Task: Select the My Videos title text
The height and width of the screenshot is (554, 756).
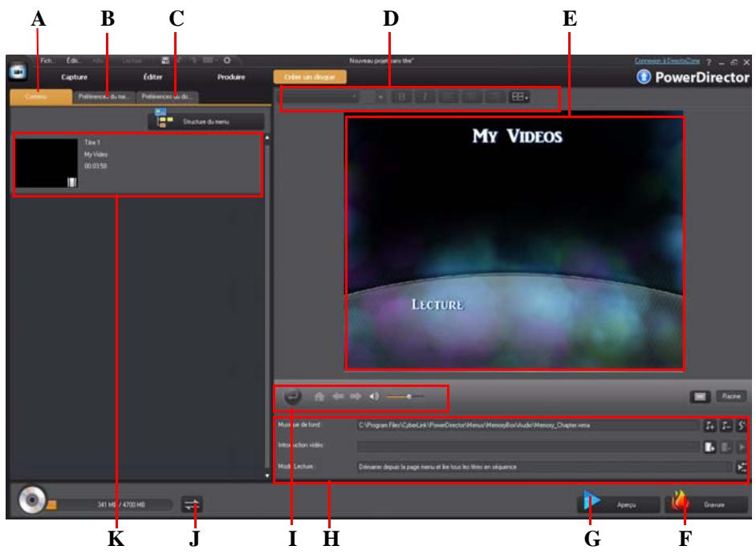Action: coord(518,136)
